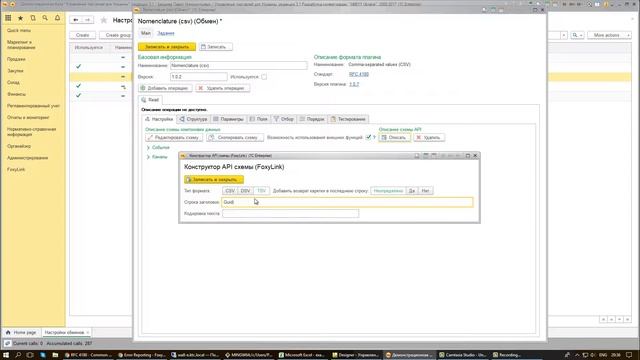Switch to Отбор filter tab
The width and height of the screenshot is (640, 360).
[x=284, y=119]
